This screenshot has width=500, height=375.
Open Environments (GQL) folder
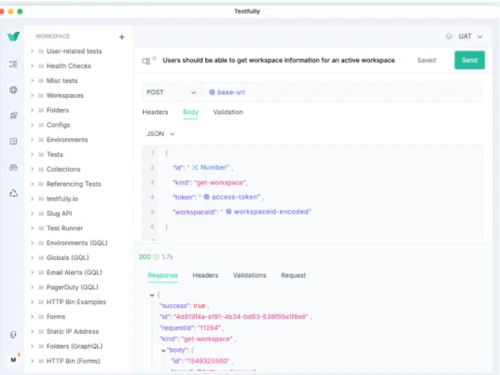(x=77, y=243)
